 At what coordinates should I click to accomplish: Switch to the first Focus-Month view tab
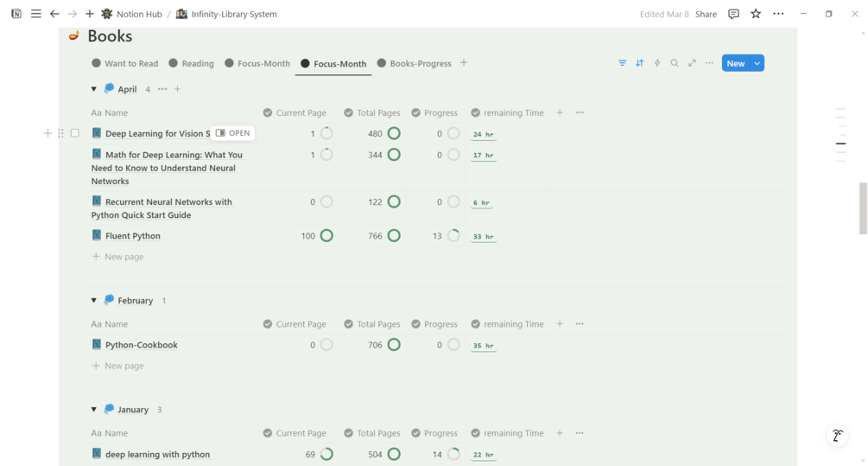[257, 63]
